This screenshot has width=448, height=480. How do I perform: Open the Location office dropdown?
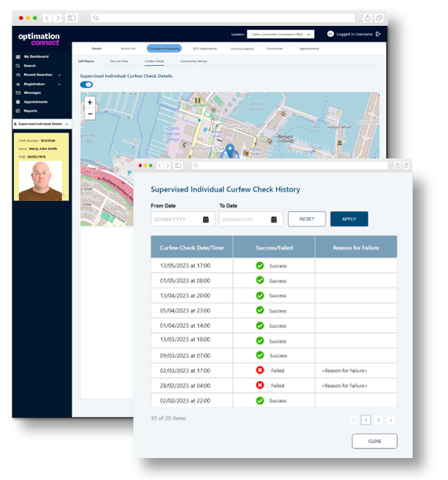[x=281, y=35]
